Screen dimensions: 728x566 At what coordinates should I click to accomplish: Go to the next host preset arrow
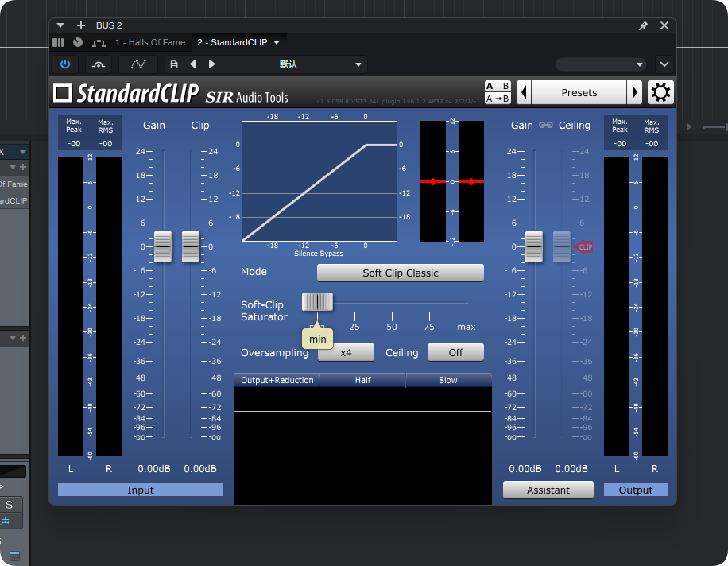click(211, 64)
